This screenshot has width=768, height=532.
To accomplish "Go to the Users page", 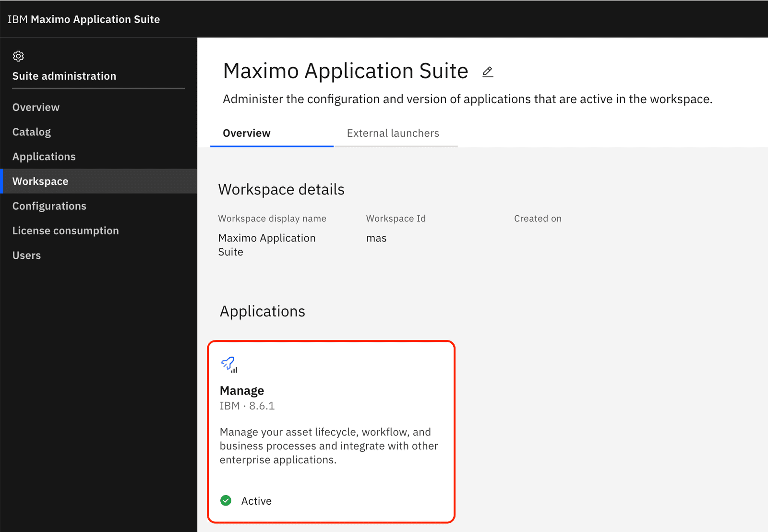I will 26,255.
